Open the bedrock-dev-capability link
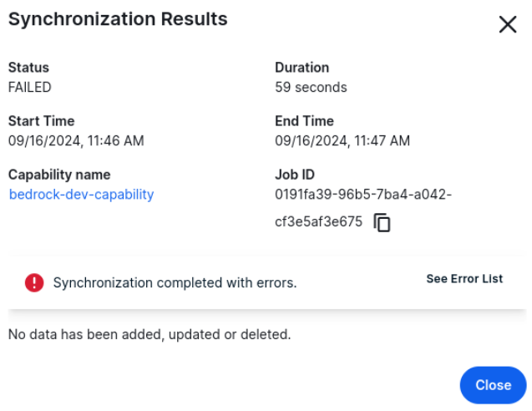 81,195
